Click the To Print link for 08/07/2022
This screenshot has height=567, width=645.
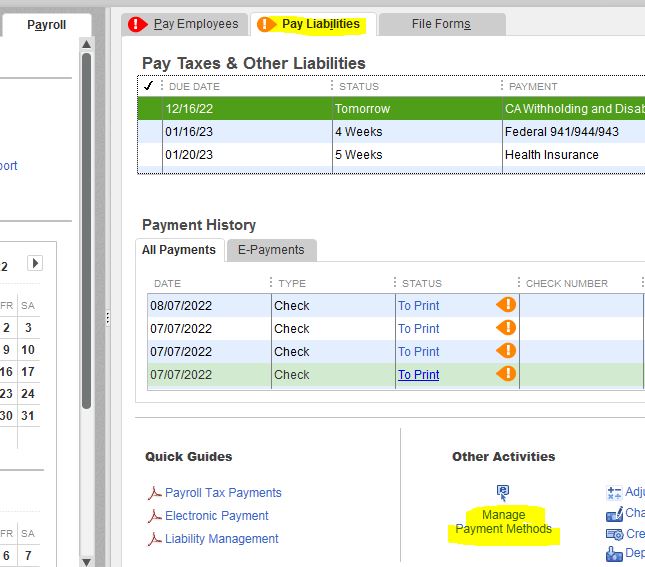click(419, 306)
